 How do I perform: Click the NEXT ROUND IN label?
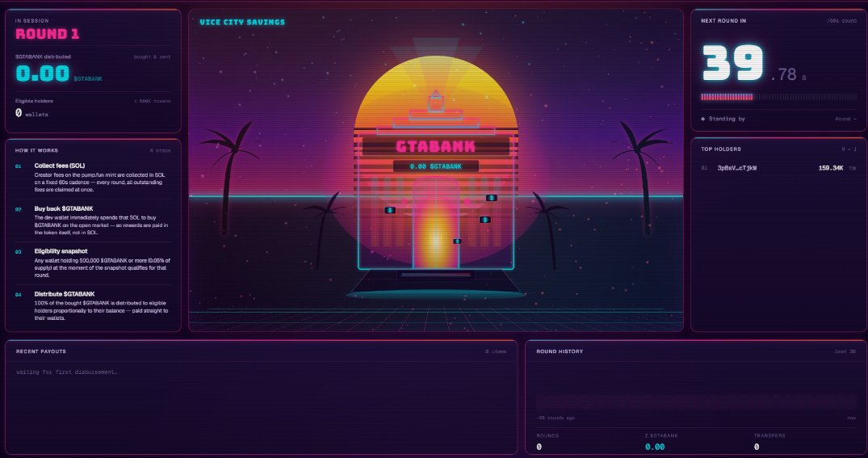tap(723, 20)
